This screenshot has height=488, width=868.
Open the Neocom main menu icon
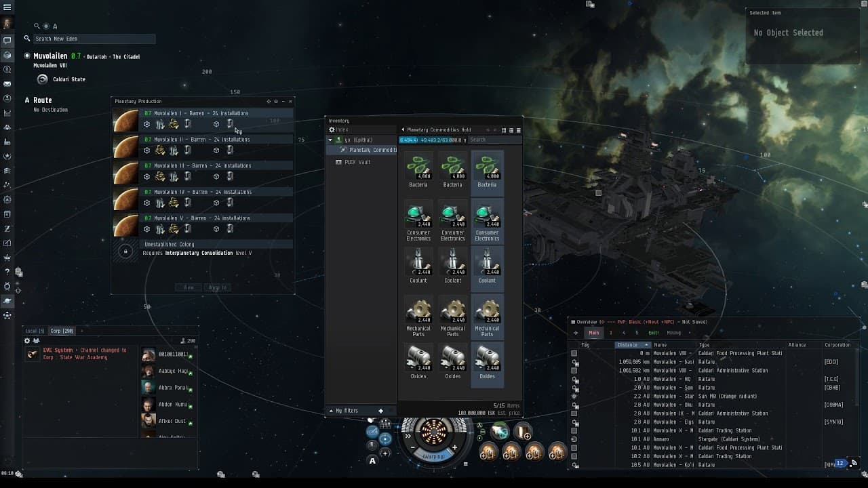coord(7,7)
